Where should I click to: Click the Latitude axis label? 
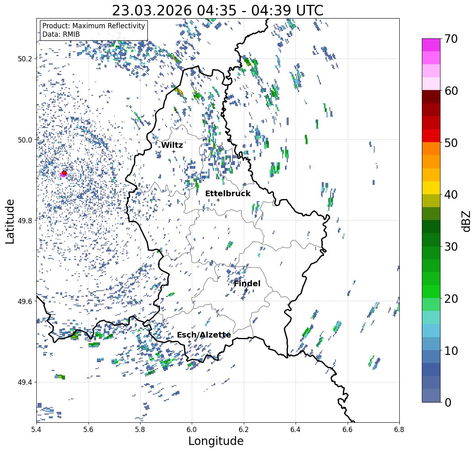(10, 222)
